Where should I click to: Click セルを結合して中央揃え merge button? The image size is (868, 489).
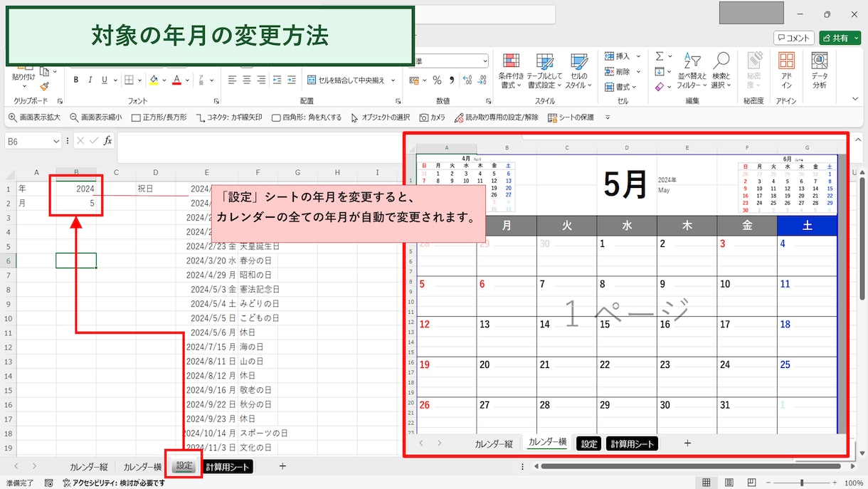click(346, 80)
